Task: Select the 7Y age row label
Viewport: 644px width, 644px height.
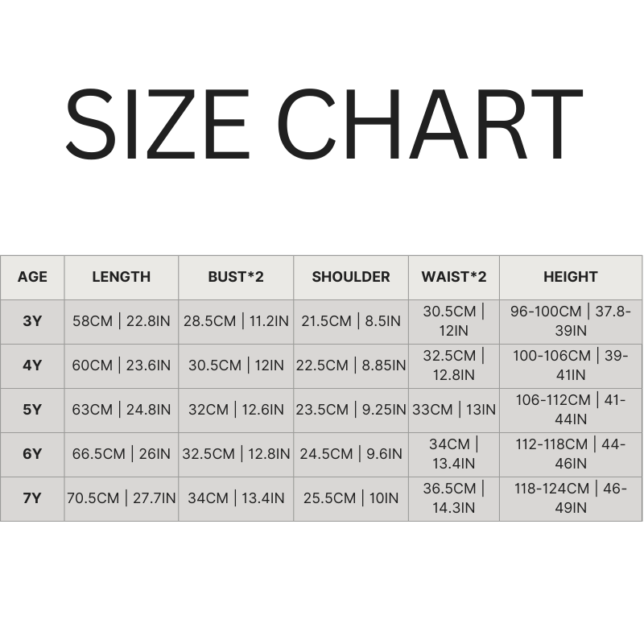Action: 32,498
